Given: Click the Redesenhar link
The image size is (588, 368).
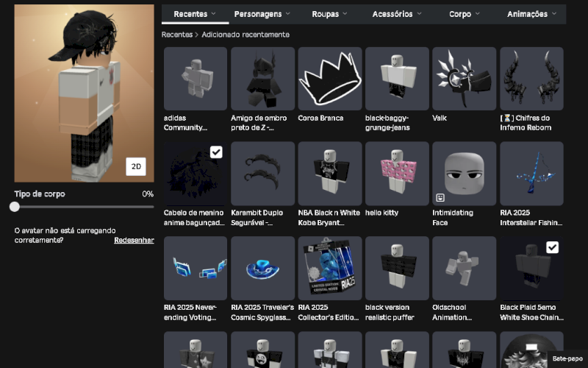Looking at the screenshot, I should pos(134,241).
